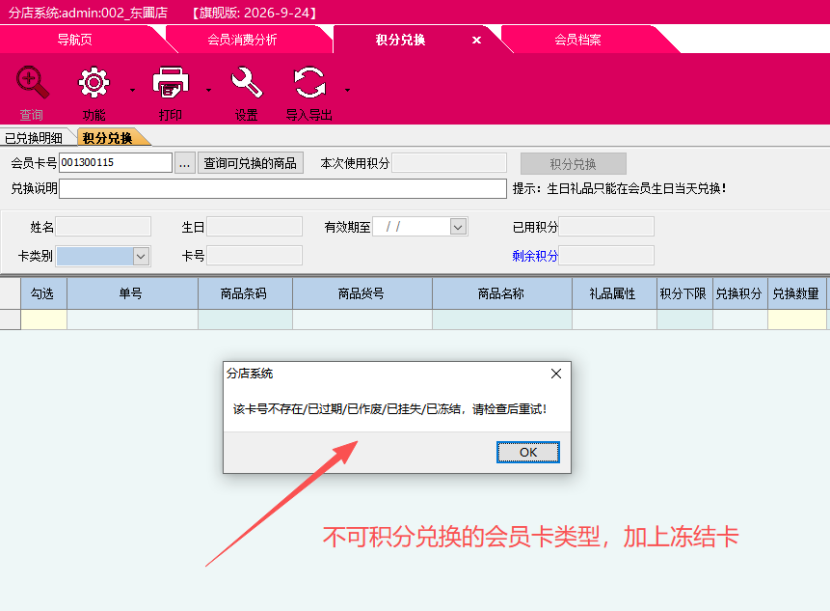Image resolution: width=830 pixels, height=611 pixels.
Task: Click the empty 勾选 cell in first row
Action: tap(43, 320)
